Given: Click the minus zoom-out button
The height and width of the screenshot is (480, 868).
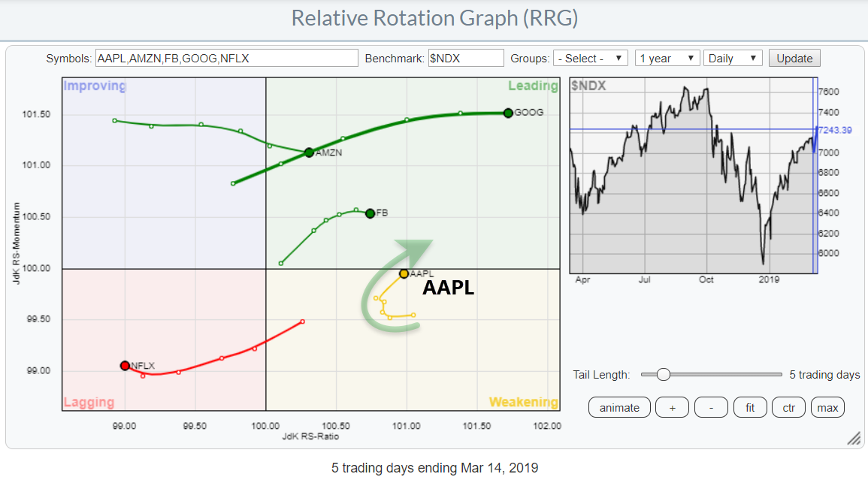Looking at the screenshot, I should tap(711, 407).
